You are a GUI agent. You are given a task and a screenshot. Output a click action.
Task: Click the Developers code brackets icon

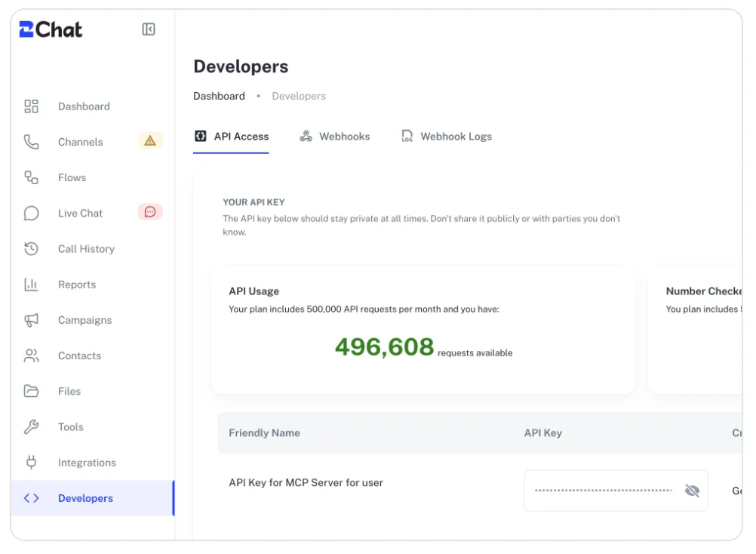(x=32, y=498)
